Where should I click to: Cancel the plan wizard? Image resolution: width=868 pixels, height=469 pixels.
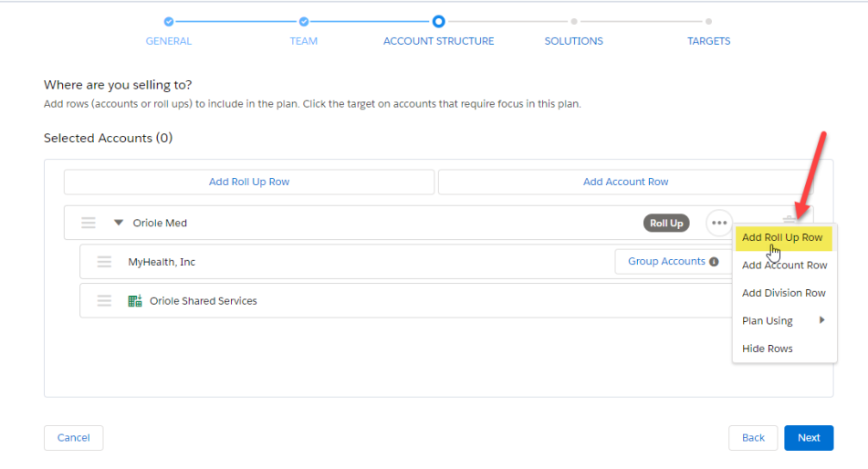pos(74,438)
